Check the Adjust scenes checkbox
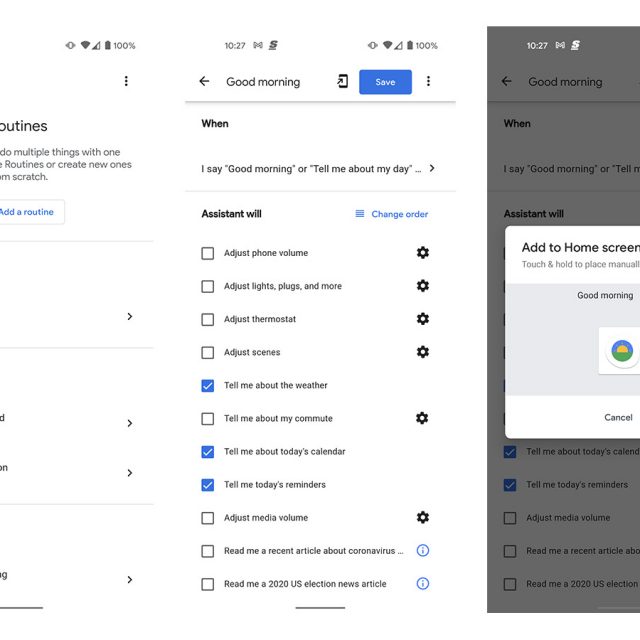 pos(208,352)
